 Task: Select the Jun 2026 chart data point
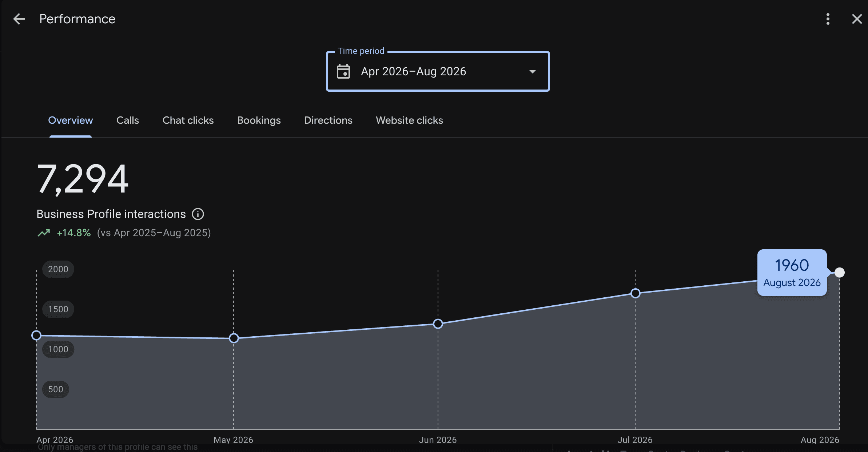tap(438, 324)
